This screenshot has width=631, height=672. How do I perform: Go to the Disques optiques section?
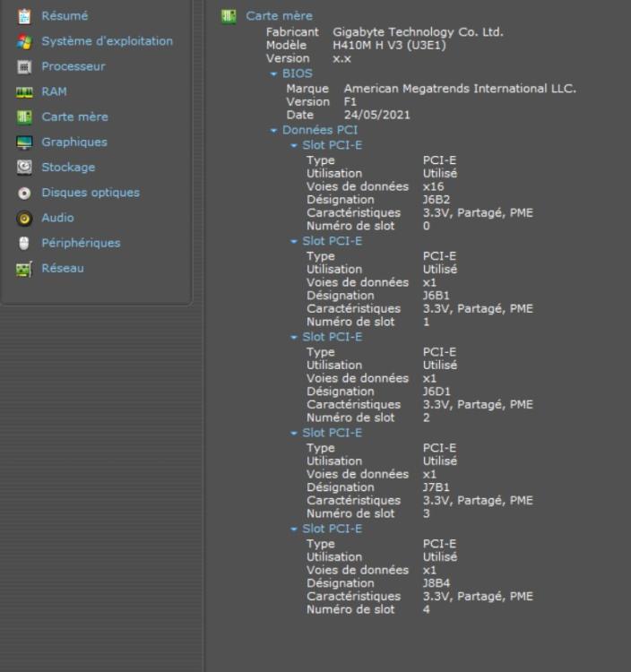[x=90, y=193]
